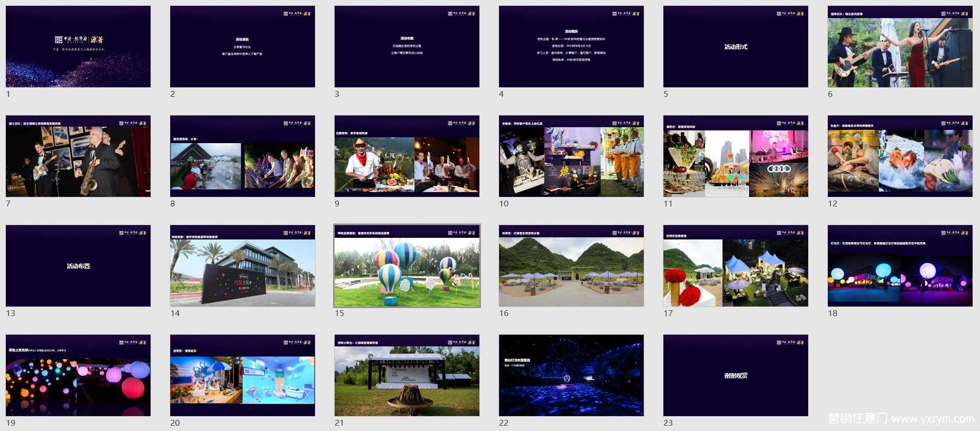
Task: Select slide 12 with sashimi platter photos
Action: tap(900, 156)
